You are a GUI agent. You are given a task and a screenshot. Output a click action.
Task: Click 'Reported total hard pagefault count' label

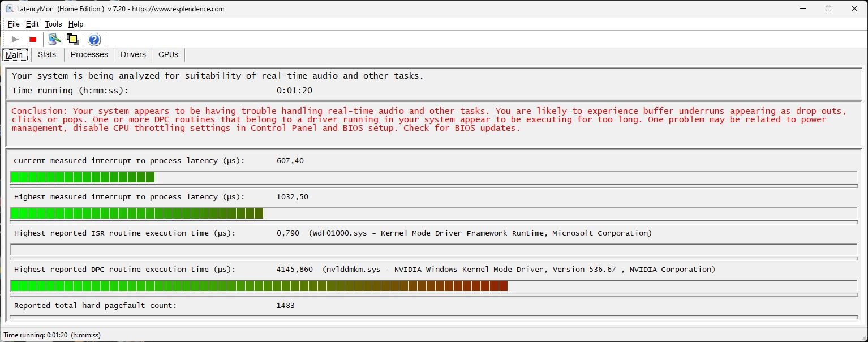click(95, 306)
